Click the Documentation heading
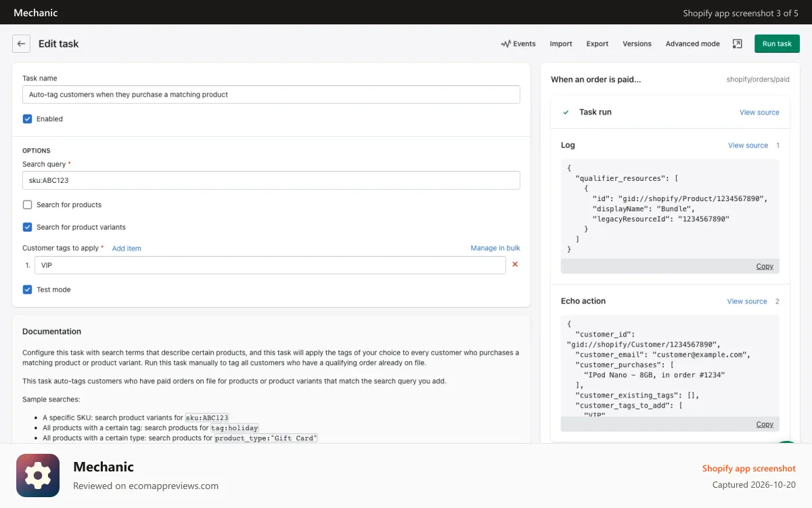Image resolution: width=812 pixels, height=508 pixels. coord(51,331)
